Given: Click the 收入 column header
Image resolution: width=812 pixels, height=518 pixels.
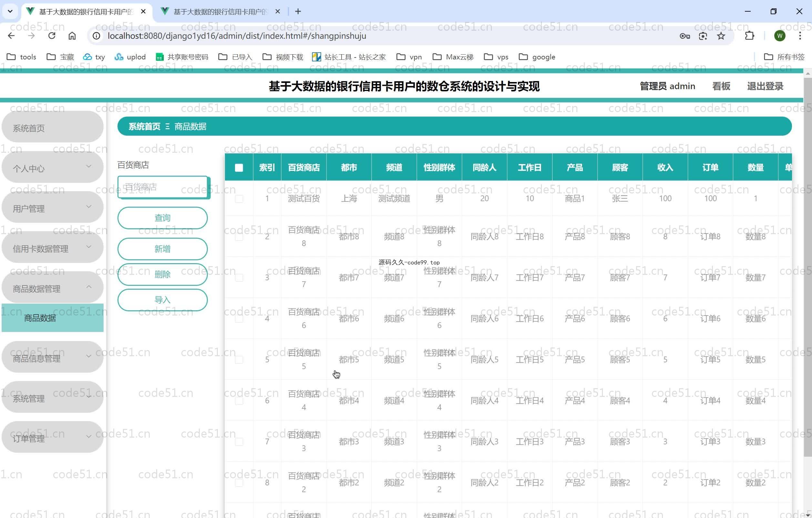Looking at the screenshot, I should pos(665,167).
